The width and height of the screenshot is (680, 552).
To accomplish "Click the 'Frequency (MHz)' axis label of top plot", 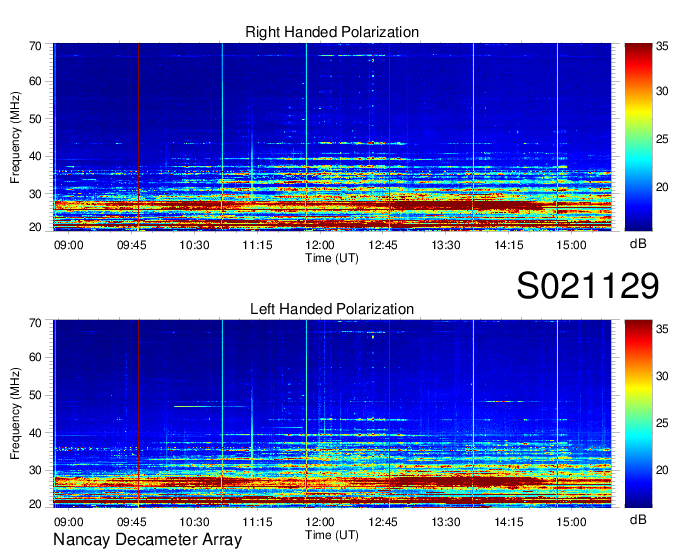I will [x=15, y=137].
